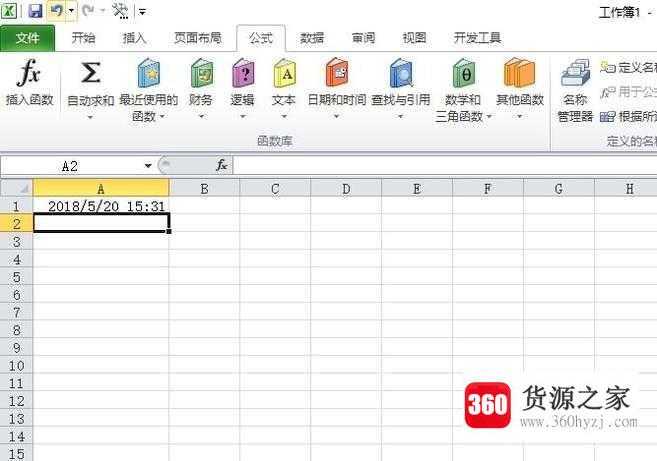The image size is (657, 461).
Task: Open the 文件 (File) tab
Action: (28, 38)
